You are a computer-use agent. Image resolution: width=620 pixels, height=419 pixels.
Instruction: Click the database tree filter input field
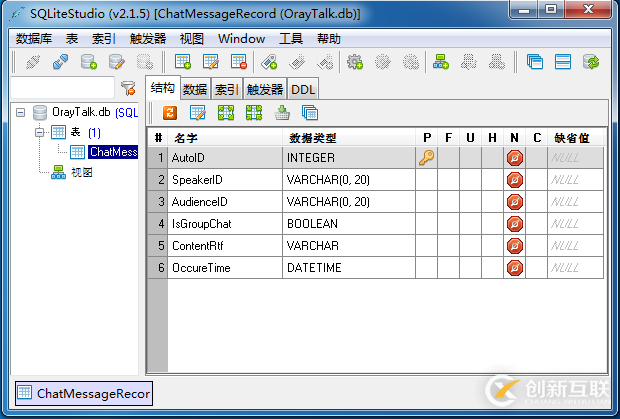(62, 87)
